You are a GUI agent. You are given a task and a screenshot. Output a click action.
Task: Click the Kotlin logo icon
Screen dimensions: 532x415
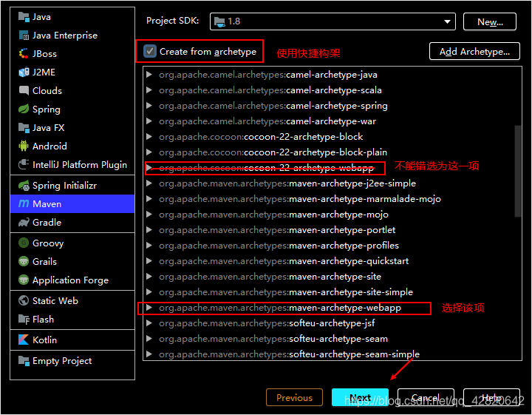pyautogui.click(x=24, y=340)
